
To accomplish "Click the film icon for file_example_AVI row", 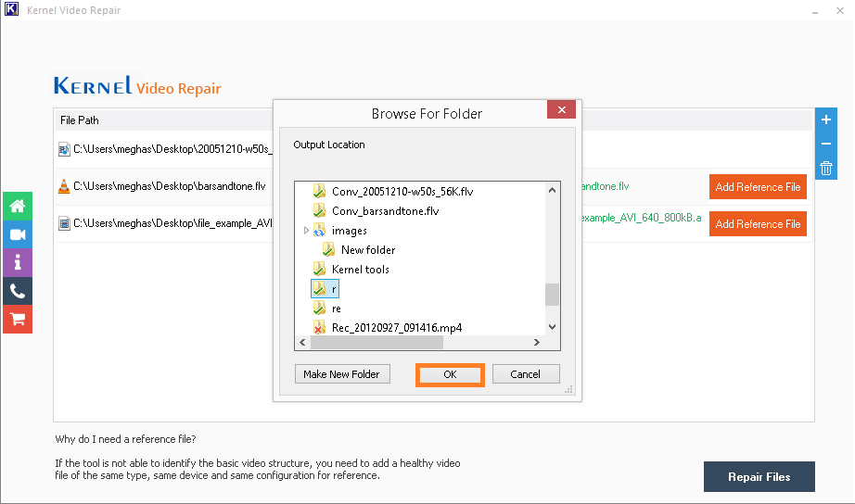I will (64, 223).
